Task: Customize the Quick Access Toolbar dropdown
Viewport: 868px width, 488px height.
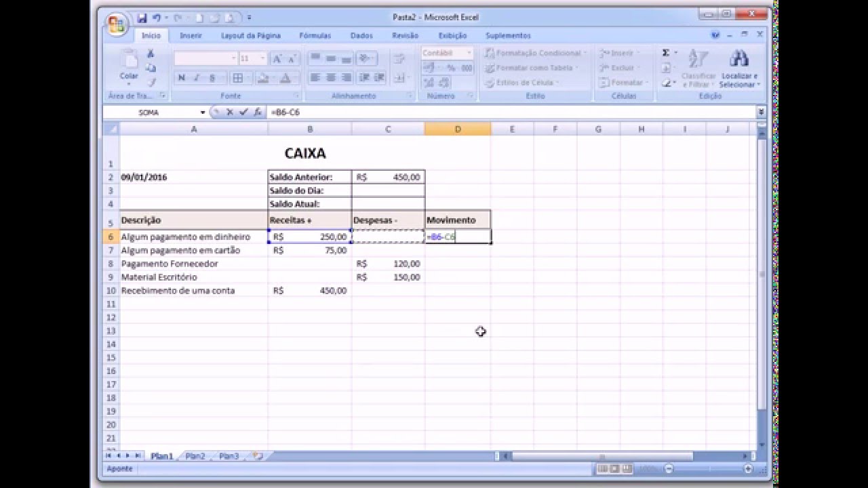Action: tap(249, 18)
